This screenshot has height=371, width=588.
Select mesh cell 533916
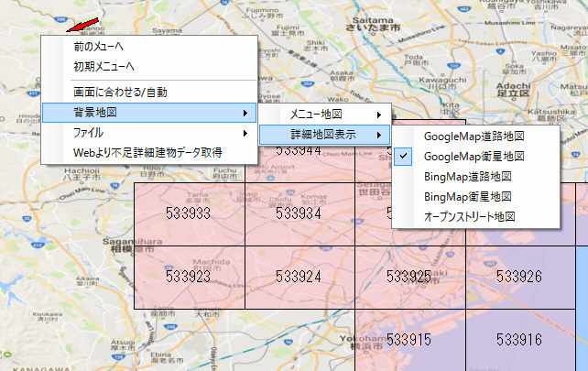[x=520, y=339]
